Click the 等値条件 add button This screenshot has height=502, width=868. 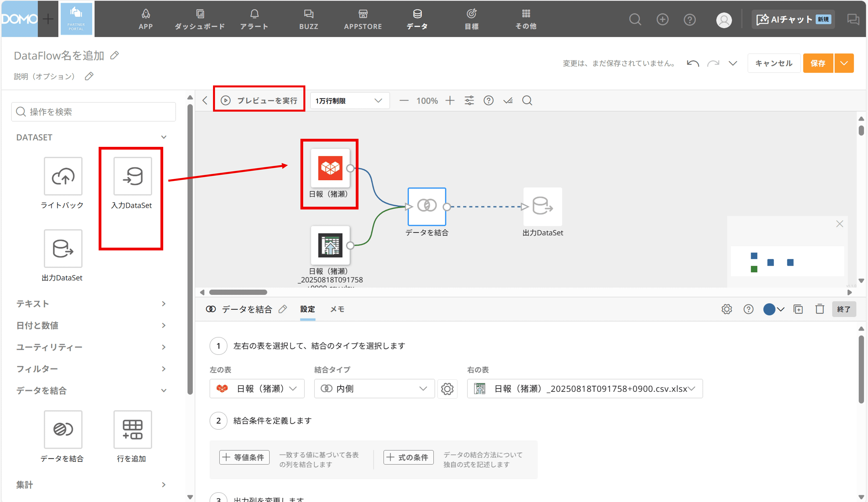(244, 458)
